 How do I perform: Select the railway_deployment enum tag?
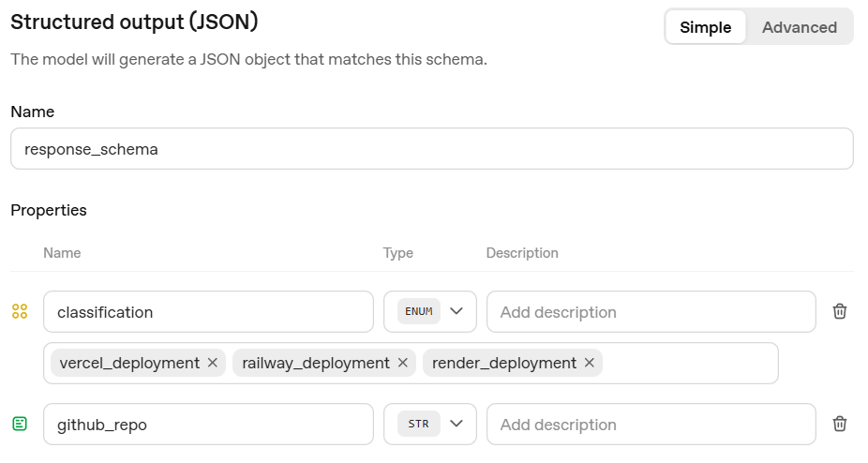click(x=316, y=363)
